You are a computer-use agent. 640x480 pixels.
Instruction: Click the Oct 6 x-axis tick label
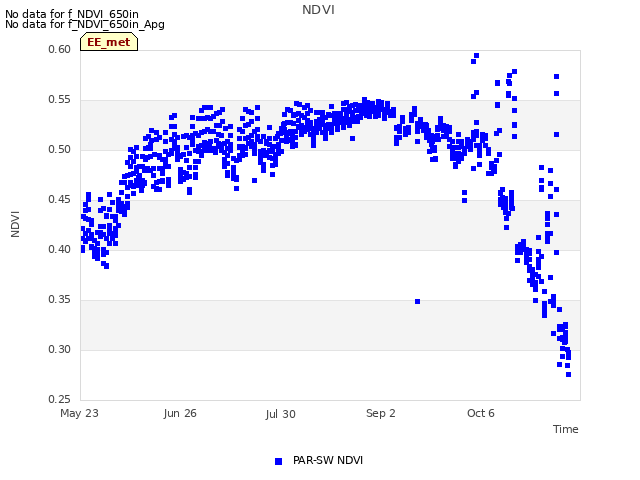(x=480, y=413)
